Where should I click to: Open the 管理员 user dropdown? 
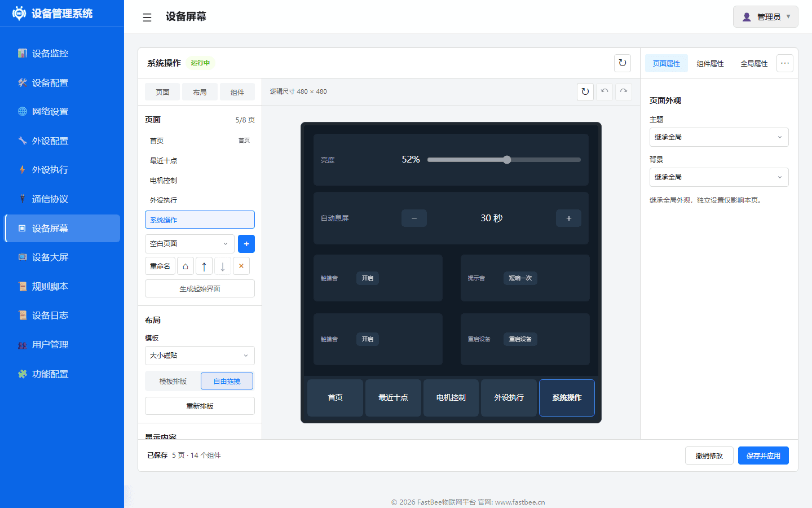click(x=766, y=17)
